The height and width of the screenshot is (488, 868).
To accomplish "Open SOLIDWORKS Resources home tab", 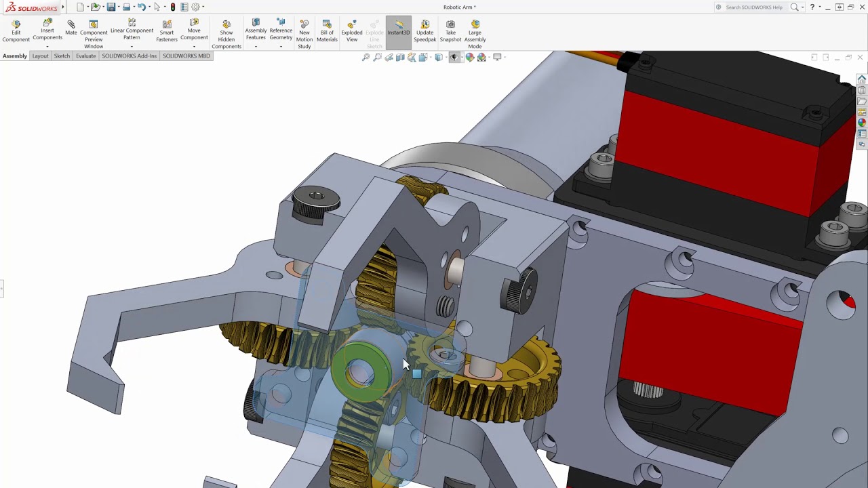I will click(862, 79).
